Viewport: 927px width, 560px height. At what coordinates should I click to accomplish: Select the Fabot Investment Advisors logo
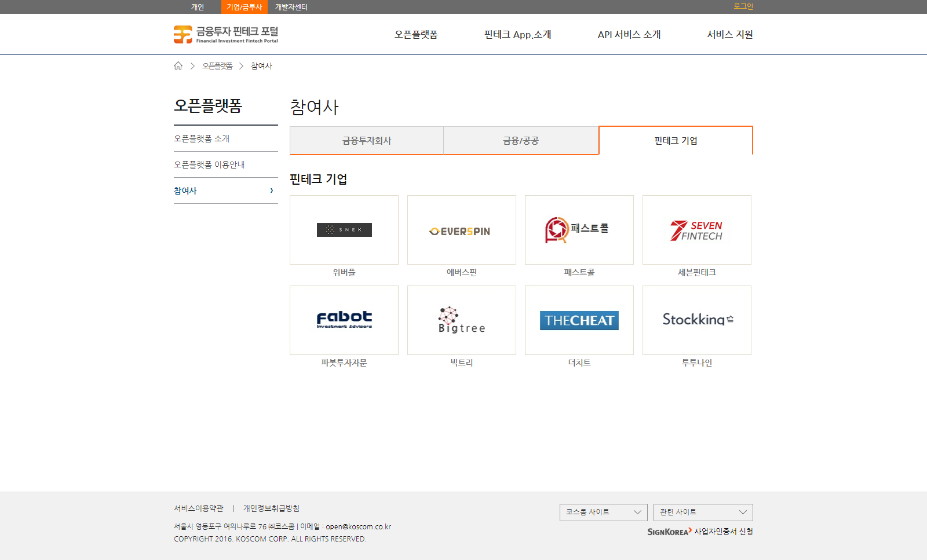pos(344,320)
